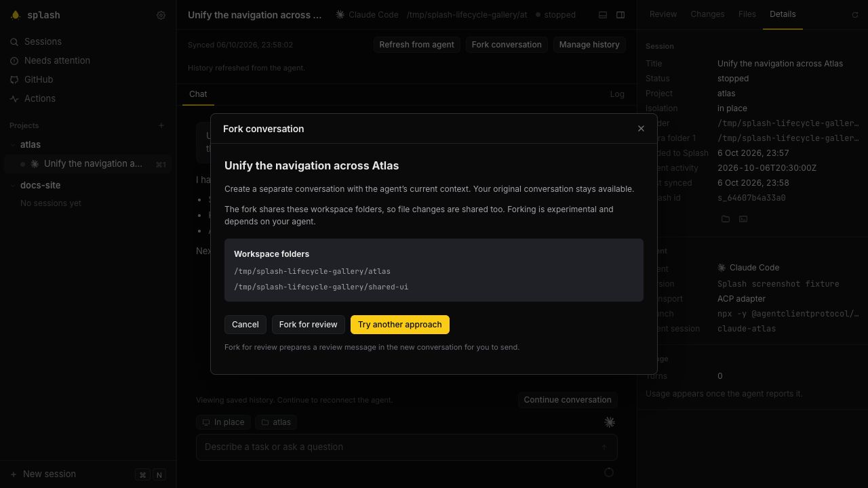The width and height of the screenshot is (868, 488).
Task: Switch to the Review tab
Action: point(663,14)
